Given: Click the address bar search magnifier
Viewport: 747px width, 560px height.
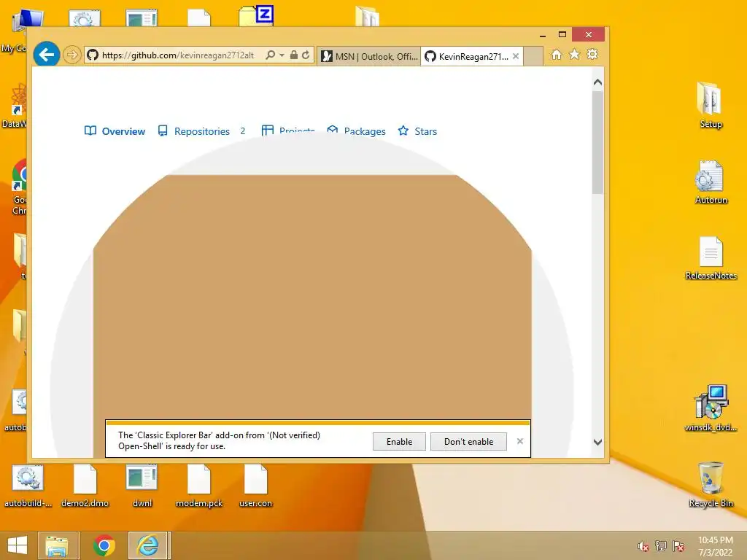Looking at the screenshot, I should coord(270,55).
